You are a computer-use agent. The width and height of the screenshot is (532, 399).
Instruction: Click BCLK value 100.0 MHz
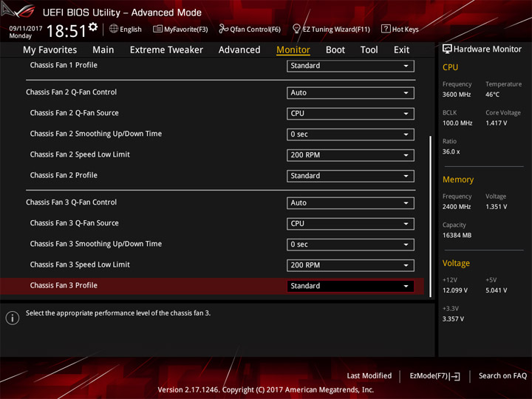(x=457, y=123)
